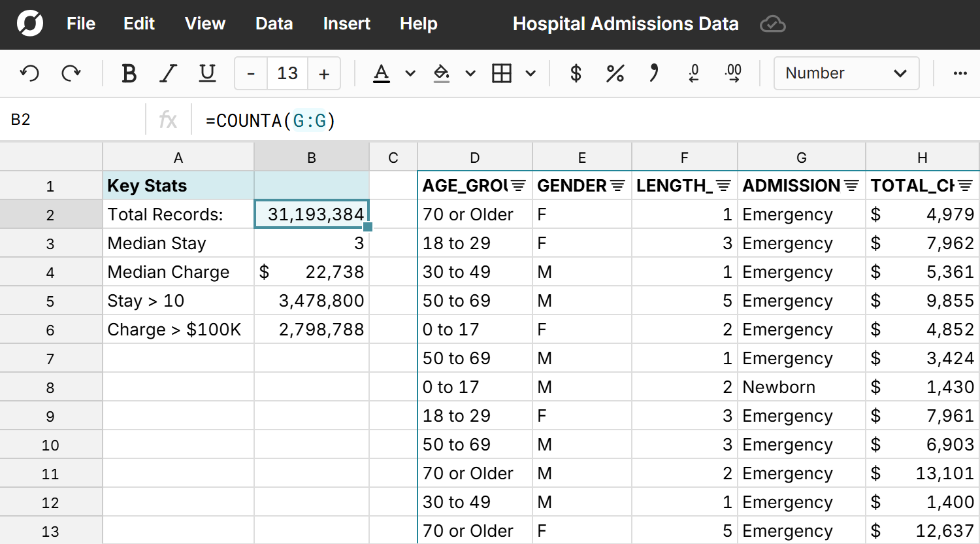Click the Redo icon
This screenshot has height=544, width=980.
[x=72, y=73]
